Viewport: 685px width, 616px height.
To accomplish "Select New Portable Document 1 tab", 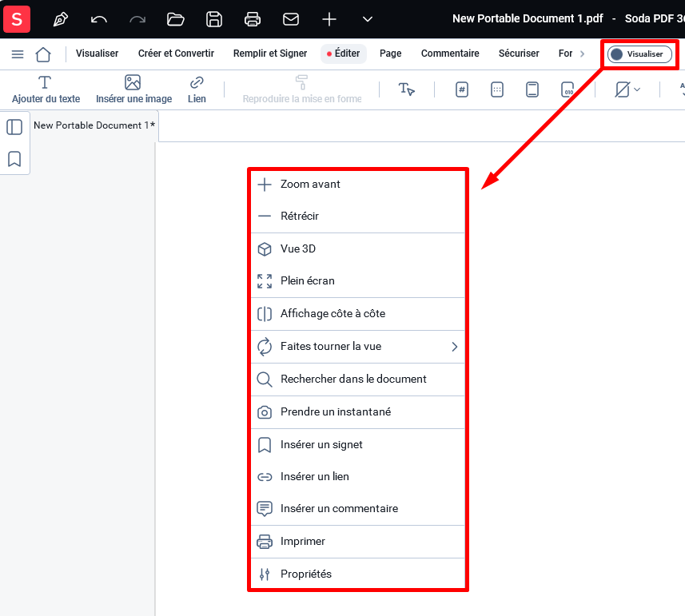I will [94, 125].
